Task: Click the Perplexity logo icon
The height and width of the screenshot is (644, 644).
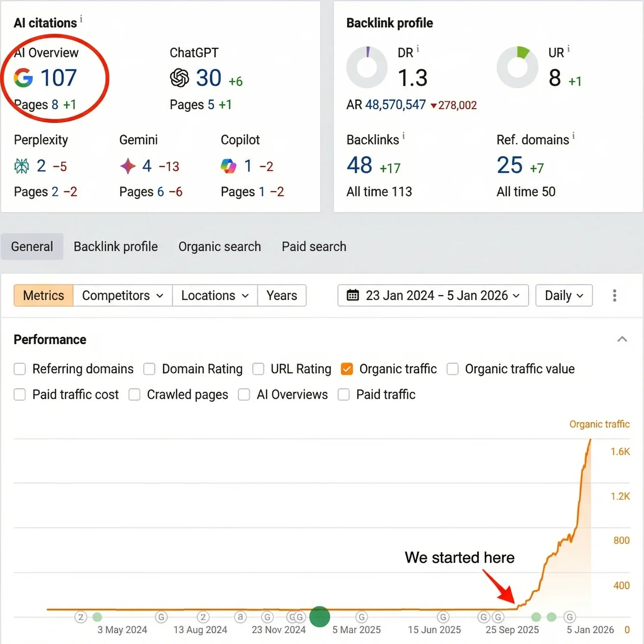Action: (x=22, y=166)
